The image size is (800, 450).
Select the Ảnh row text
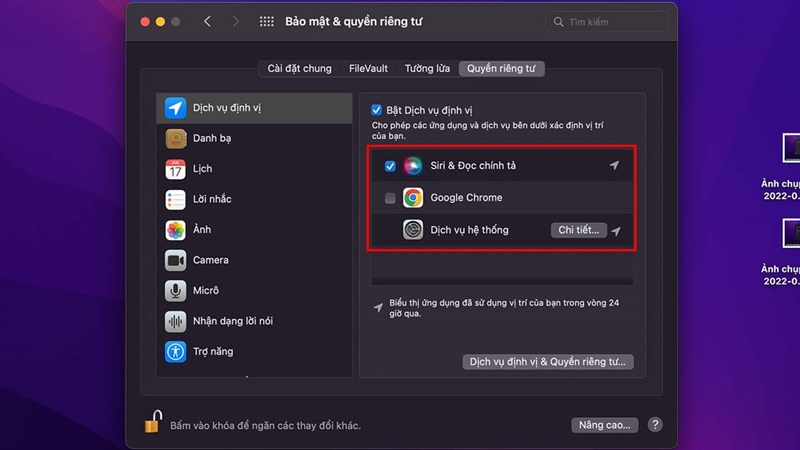[202, 230]
